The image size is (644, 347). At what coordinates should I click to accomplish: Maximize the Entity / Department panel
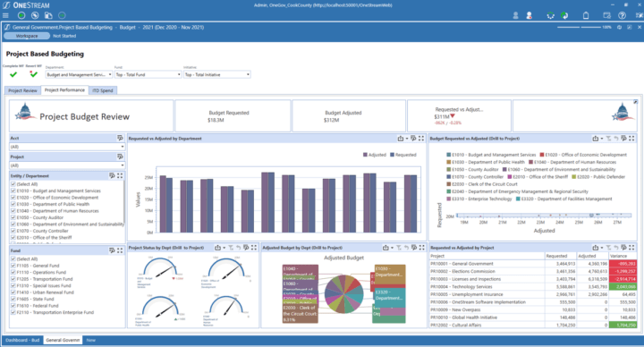120,175
